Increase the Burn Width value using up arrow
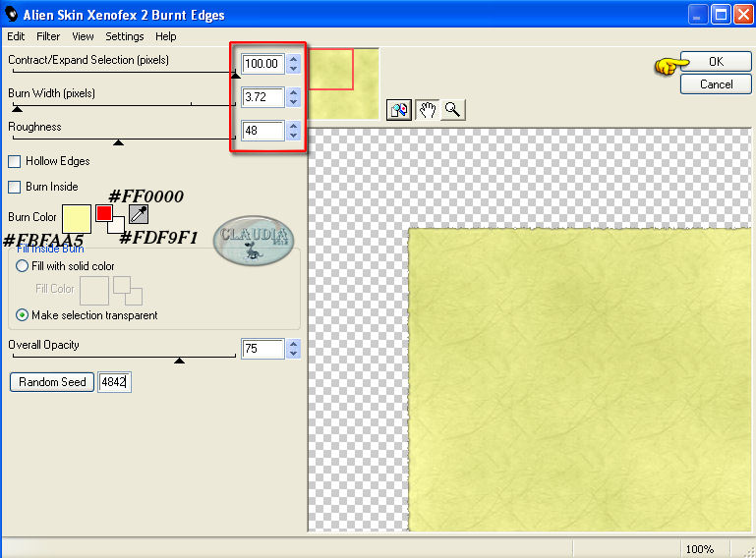756x558 pixels. pos(293,92)
